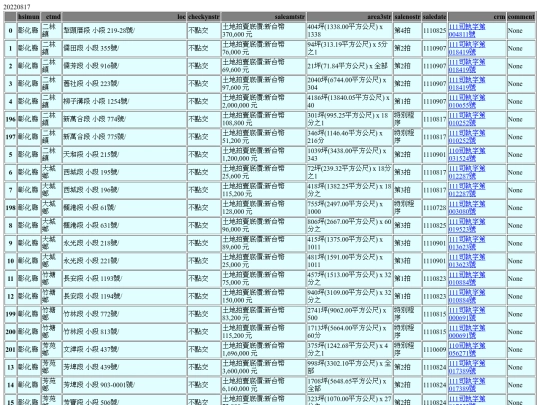Click the 'saledate' column header
The image size is (540, 405).
click(435, 17)
